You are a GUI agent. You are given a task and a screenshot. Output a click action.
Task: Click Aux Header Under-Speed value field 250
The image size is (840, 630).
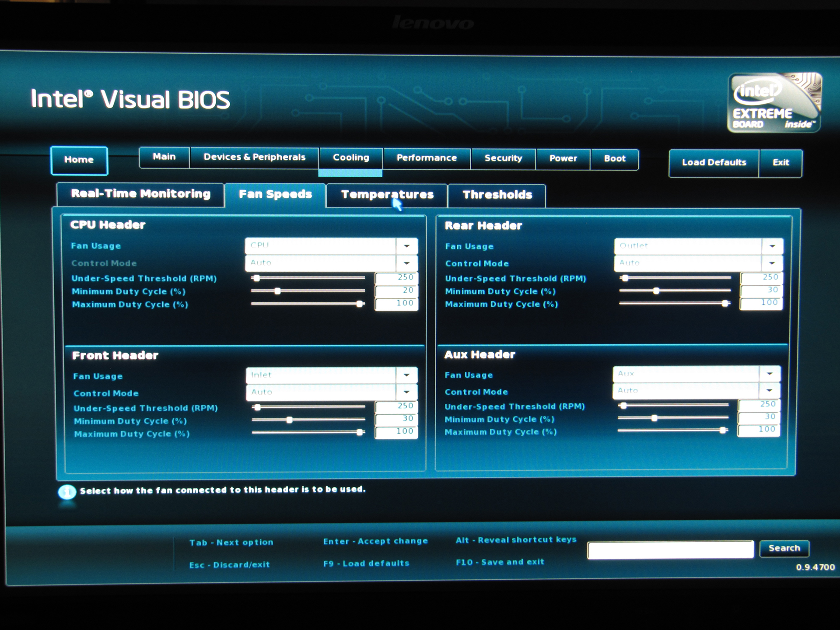(x=759, y=405)
